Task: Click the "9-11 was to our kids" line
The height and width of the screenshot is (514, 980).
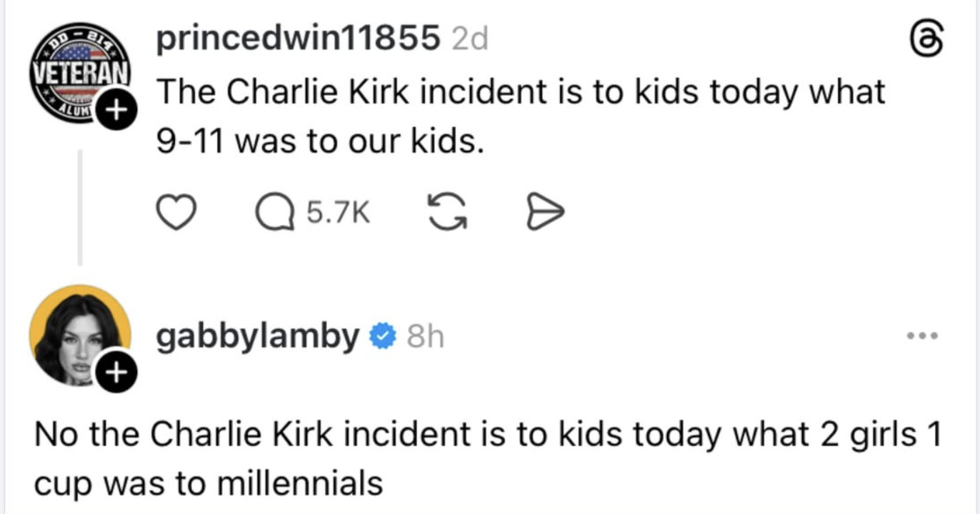Action: point(316,143)
